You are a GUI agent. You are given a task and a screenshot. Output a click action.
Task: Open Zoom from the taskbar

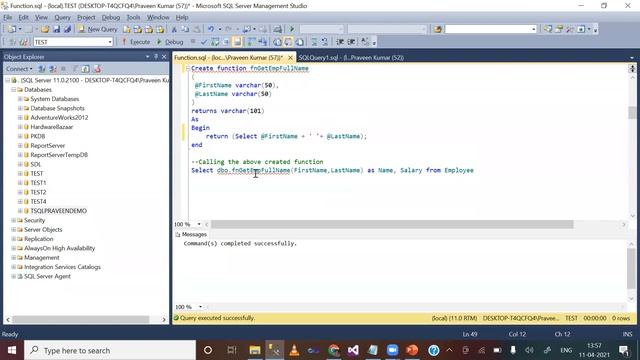tap(392, 350)
